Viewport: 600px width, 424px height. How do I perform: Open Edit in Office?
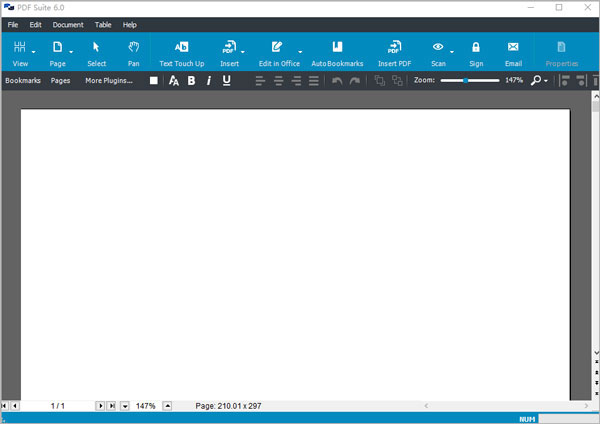point(279,54)
